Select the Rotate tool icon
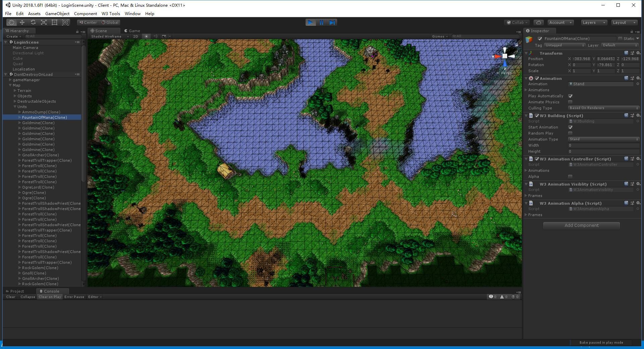The image size is (644, 349). click(x=33, y=22)
